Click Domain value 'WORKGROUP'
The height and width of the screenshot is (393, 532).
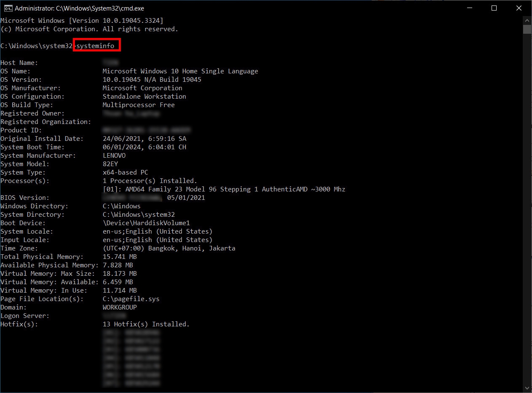(x=120, y=307)
